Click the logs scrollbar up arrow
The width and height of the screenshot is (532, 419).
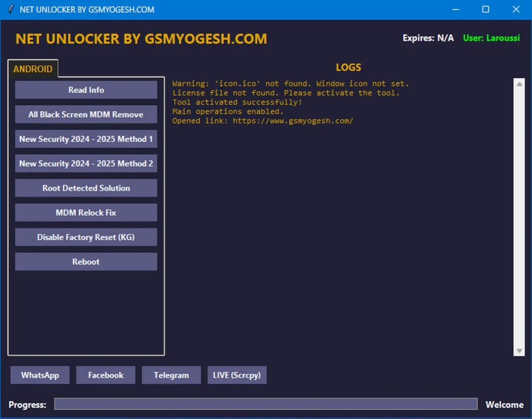pyautogui.click(x=519, y=84)
